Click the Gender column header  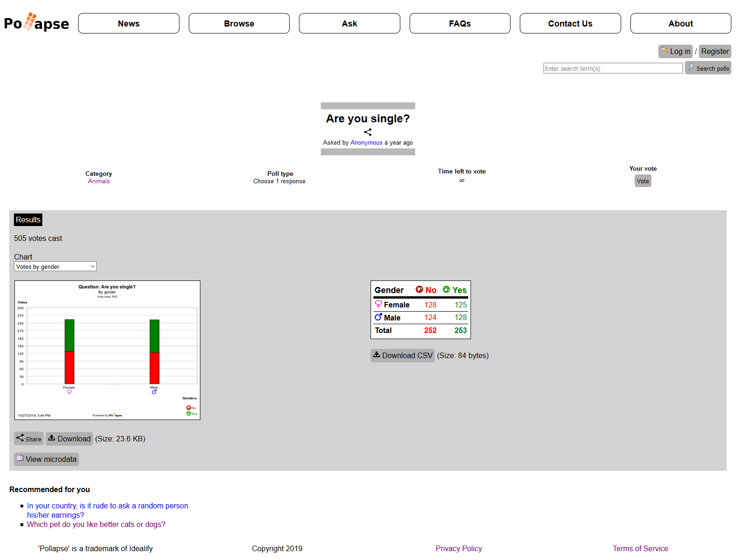(389, 290)
